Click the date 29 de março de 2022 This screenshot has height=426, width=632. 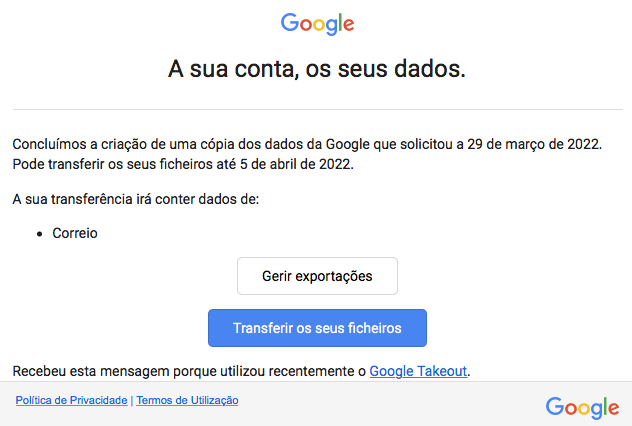coord(534,144)
